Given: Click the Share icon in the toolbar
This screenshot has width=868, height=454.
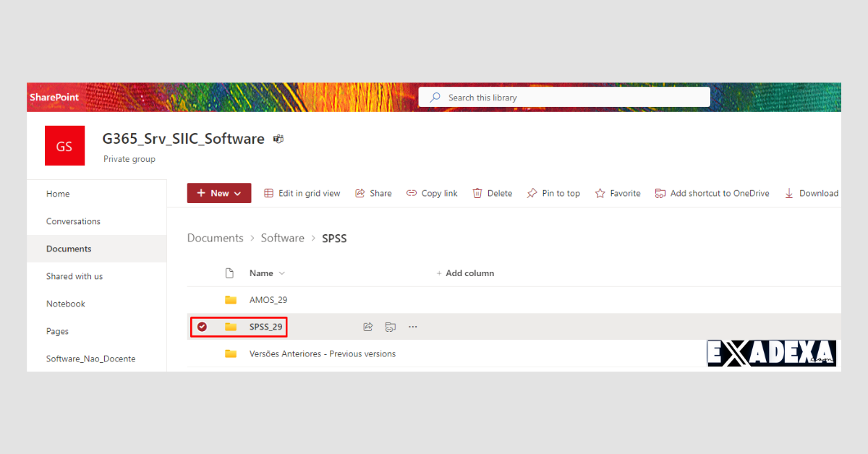Looking at the screenshot, I should click(x=358, y=194).
